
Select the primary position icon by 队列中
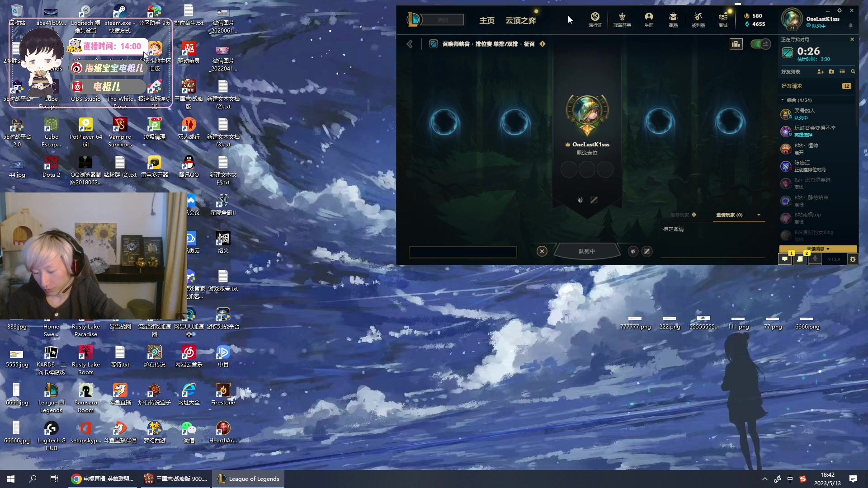coord(633,251)
